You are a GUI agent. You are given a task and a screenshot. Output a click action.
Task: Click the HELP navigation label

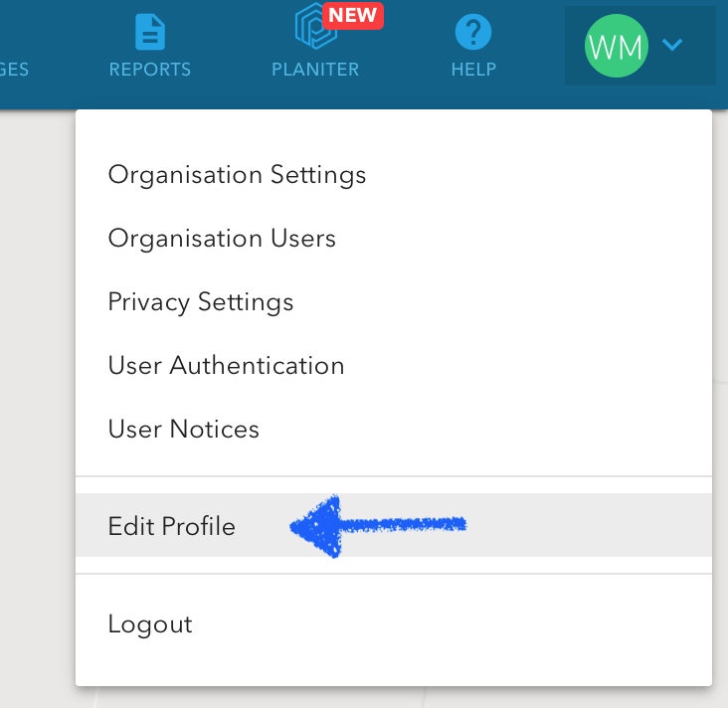click(473, 70)
